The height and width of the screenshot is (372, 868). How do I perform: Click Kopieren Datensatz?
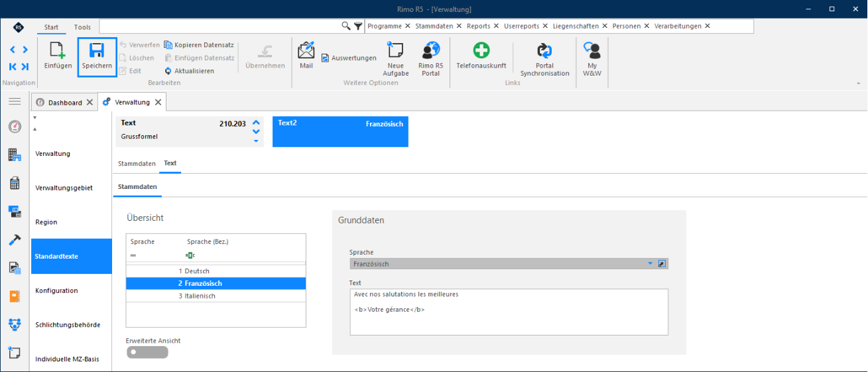[199, 45]
